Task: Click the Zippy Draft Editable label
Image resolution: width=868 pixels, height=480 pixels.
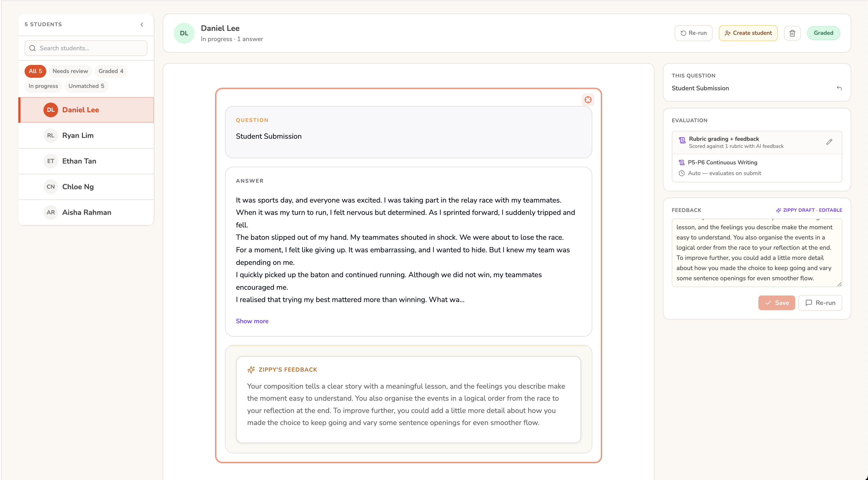Action: pos(809,210)
